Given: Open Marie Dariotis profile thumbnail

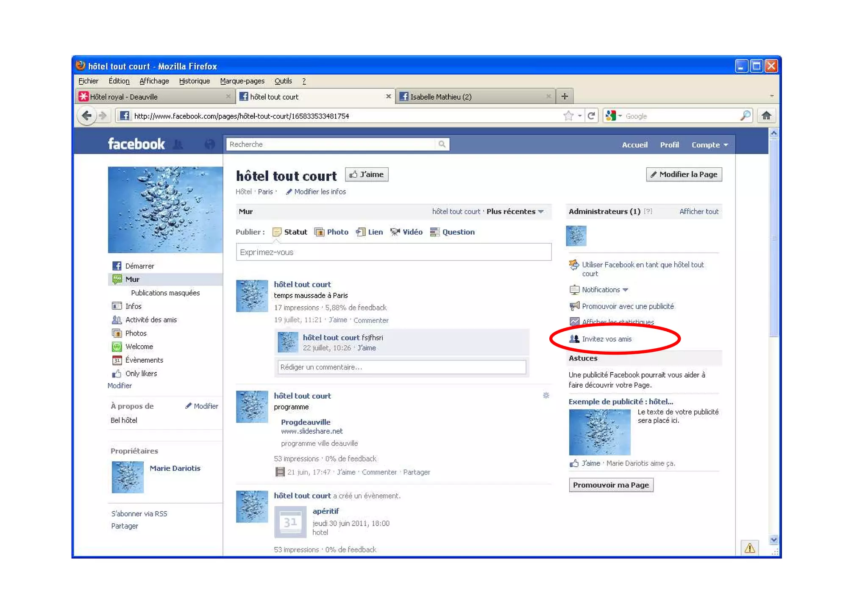Looking at the screenshot, I should click(128, 477).
